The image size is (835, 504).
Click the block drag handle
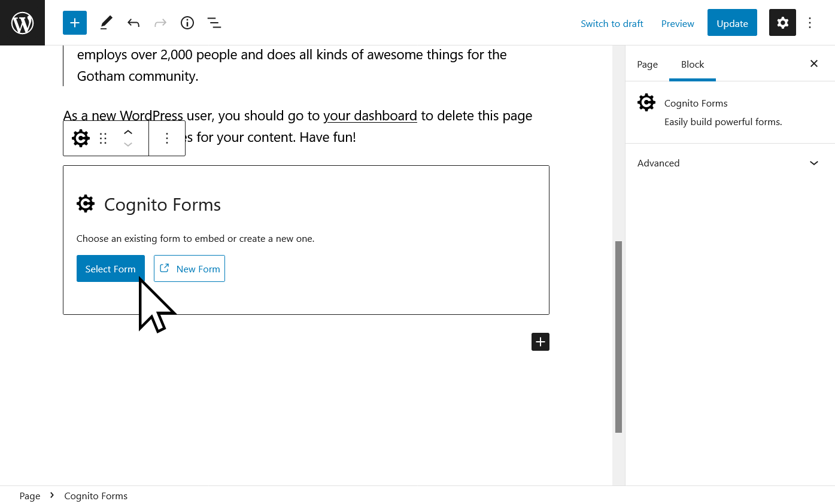(x=103, y=138)
